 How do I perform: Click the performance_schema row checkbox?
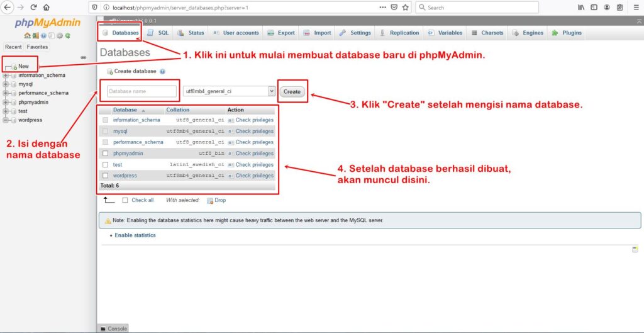pos(105,142)
